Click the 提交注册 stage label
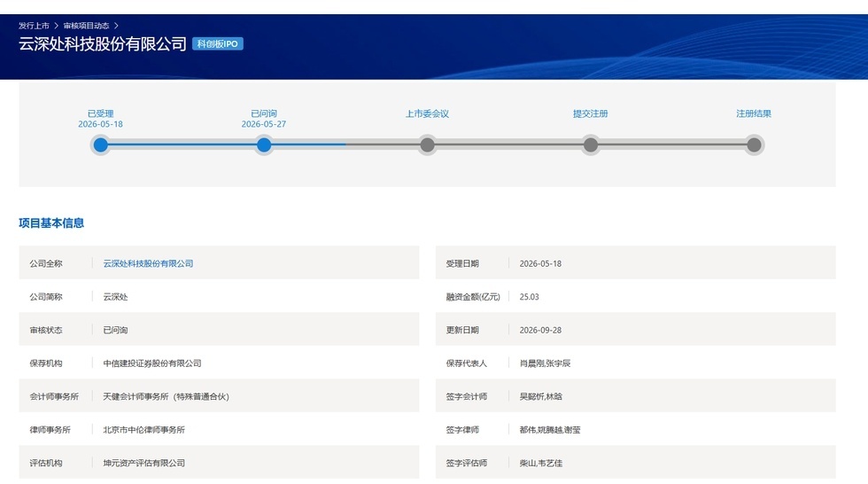The width and height of the screenshot is (868, 484). tap(591, 113)
